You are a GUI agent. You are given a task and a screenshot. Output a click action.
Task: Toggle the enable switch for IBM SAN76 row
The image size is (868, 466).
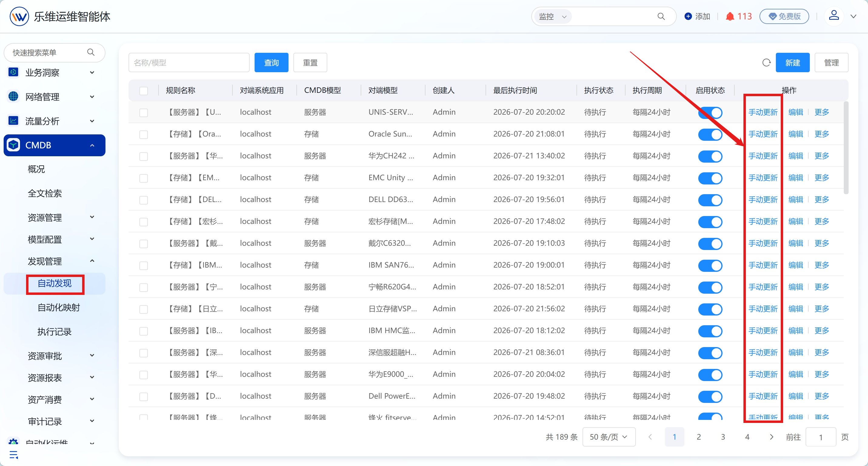coord(710,265)
